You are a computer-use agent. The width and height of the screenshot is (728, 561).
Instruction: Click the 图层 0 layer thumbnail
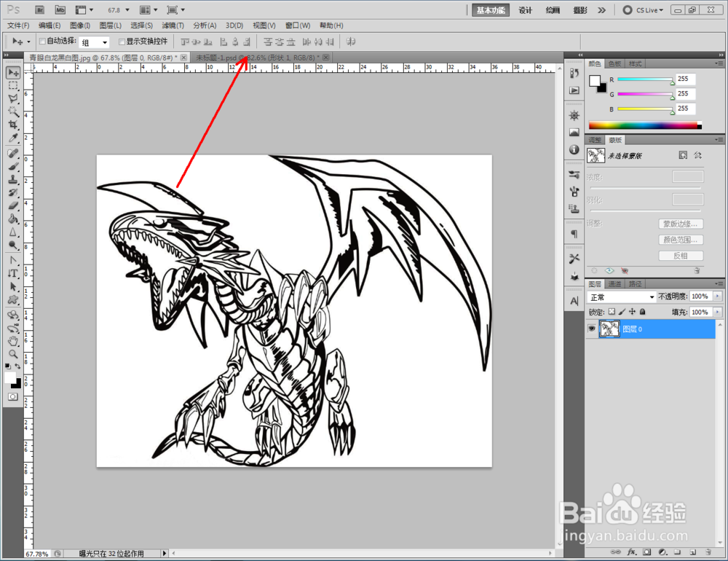click(x=609, y=329)
